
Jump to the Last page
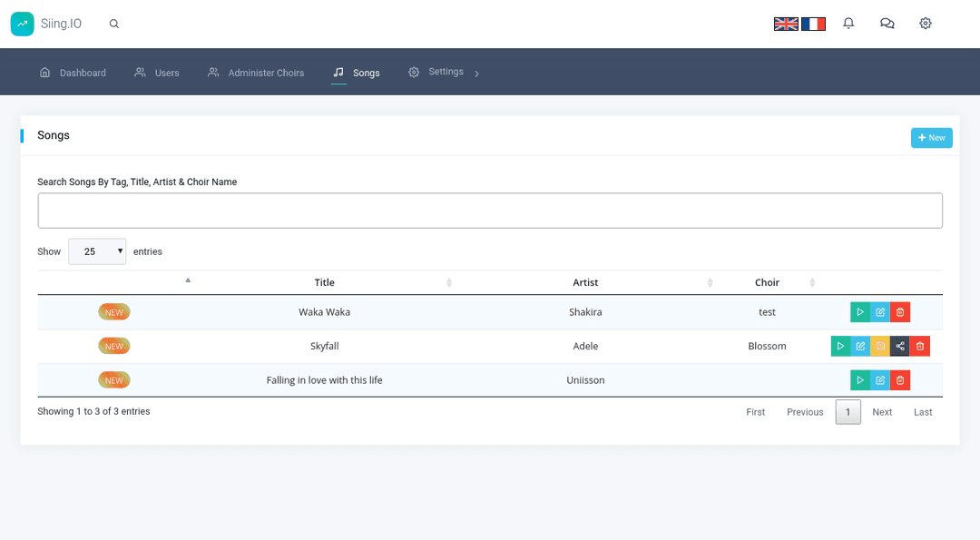[923, 412]
